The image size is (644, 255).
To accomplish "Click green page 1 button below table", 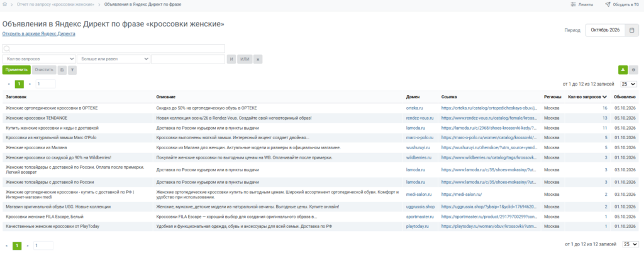I will [17, 246].
